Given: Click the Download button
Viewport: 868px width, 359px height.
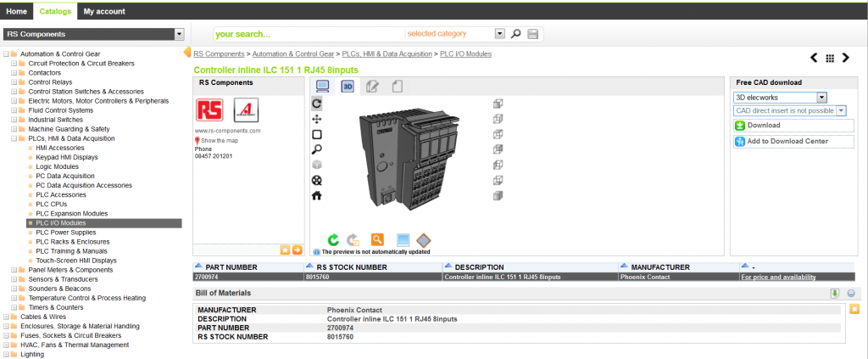Looking at the screenshot, I should (793, 126).
